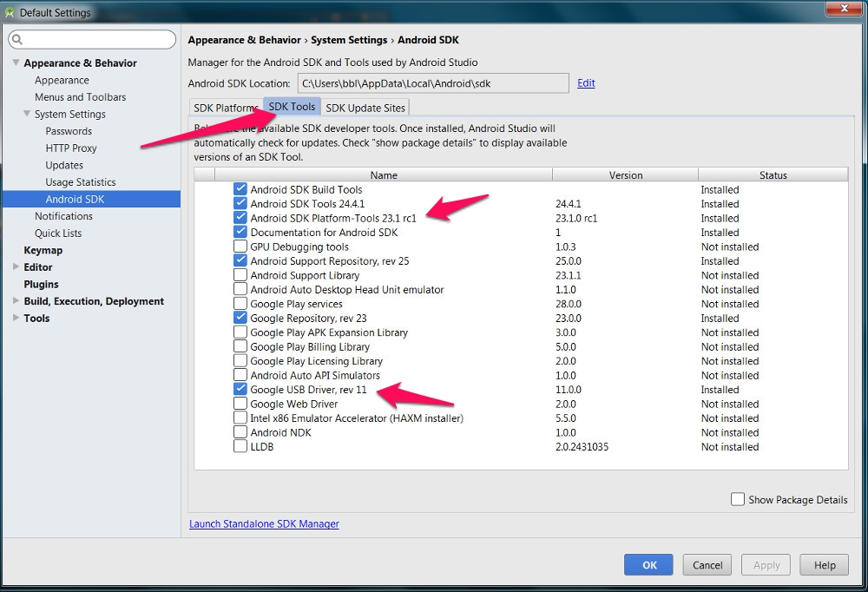This screenshot has height=592, width=868.
Task: Click the Cancel button
Action: [707, 565]
